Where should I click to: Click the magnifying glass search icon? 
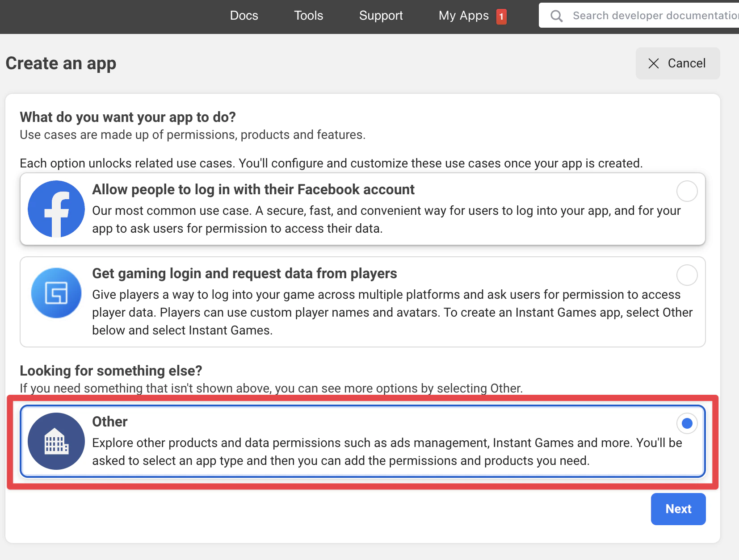click(x=556, y=16)
